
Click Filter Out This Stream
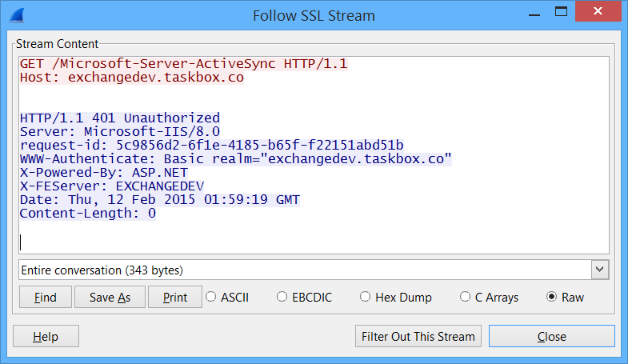coord(418,336)
